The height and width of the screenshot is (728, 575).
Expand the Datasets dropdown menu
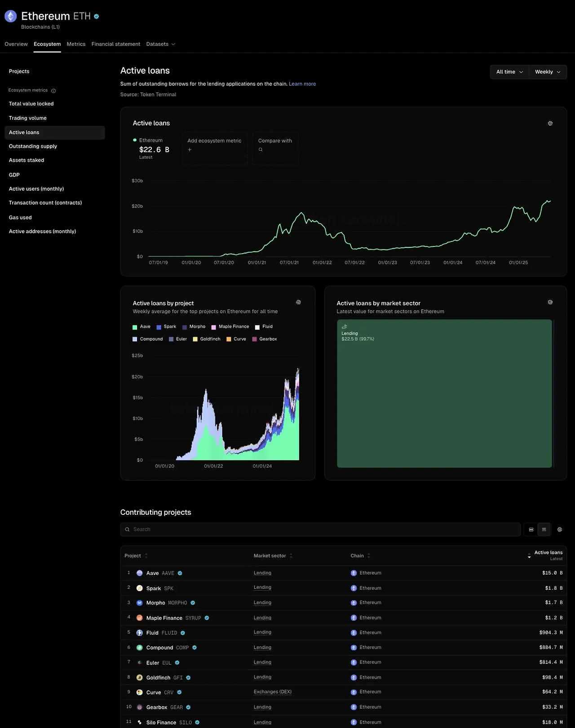click(161, 44)
